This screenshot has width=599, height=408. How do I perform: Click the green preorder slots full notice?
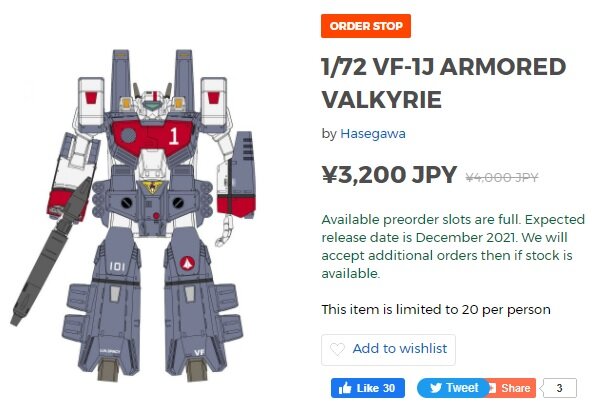(453, 246)
